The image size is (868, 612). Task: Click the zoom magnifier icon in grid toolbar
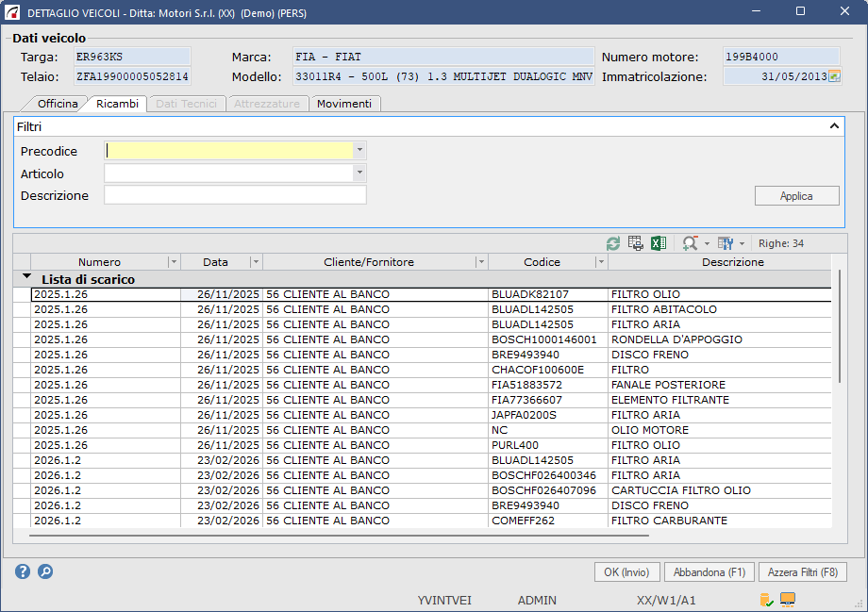[691, 243]
